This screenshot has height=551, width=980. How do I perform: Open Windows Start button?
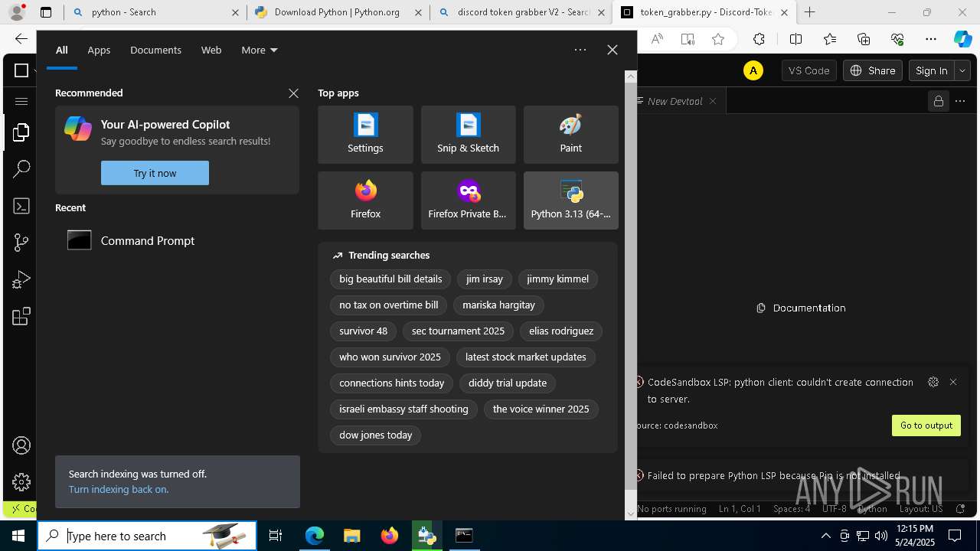[x=18, y=536]
